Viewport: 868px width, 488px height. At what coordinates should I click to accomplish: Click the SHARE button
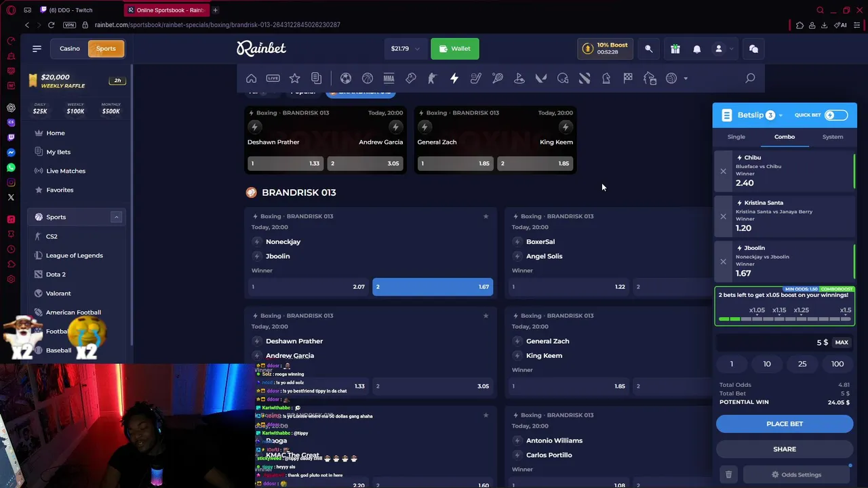785,449
